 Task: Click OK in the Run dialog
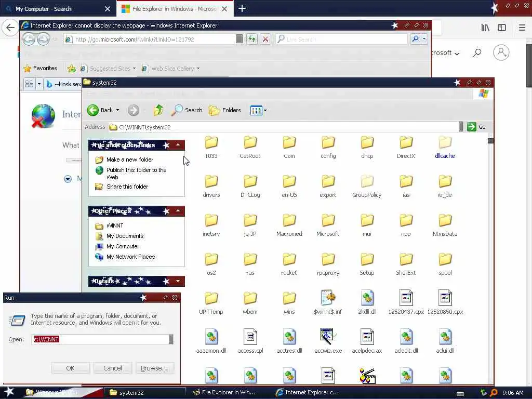[70, 368]
